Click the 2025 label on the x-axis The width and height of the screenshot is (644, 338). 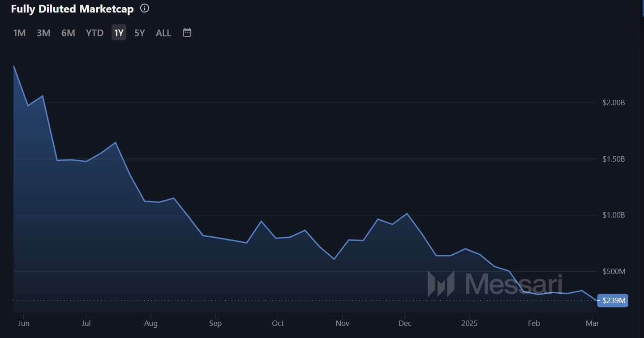coord(470,323)
